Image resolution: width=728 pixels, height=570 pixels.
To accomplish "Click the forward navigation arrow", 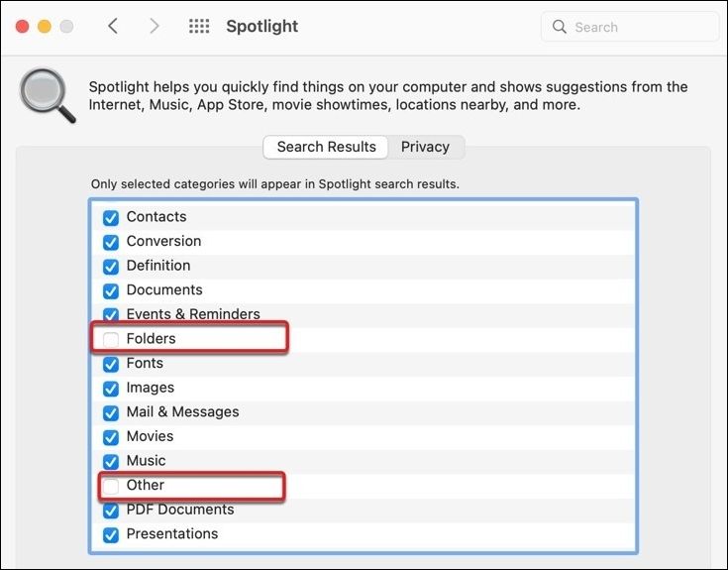I will point(154,27).
